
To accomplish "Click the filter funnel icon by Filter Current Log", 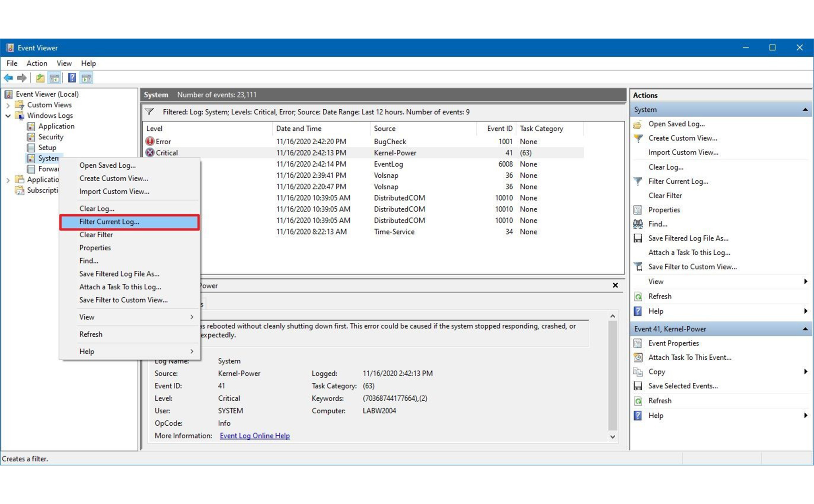I will tap(638, 181).
